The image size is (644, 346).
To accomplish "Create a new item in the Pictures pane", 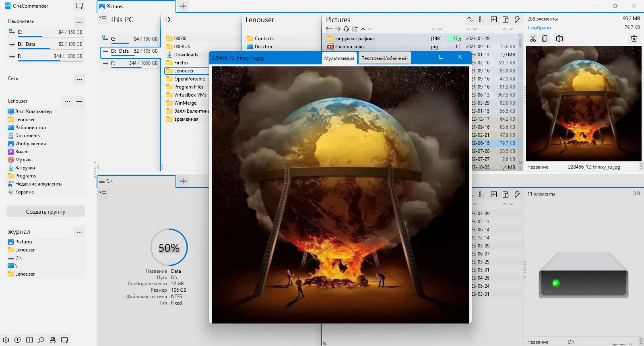I will pyautogui.click(x=494, y=19).
